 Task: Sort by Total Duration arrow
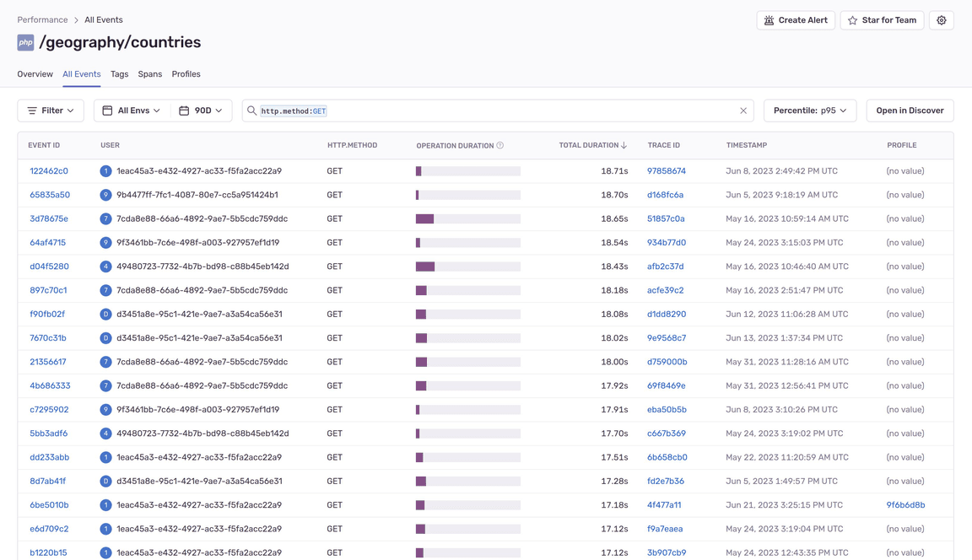click(624, 145)
